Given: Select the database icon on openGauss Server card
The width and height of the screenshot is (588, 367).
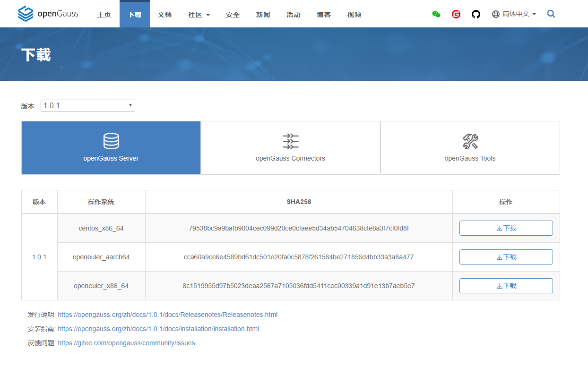Looking at the screenshot, I should [x=111, y=141].
